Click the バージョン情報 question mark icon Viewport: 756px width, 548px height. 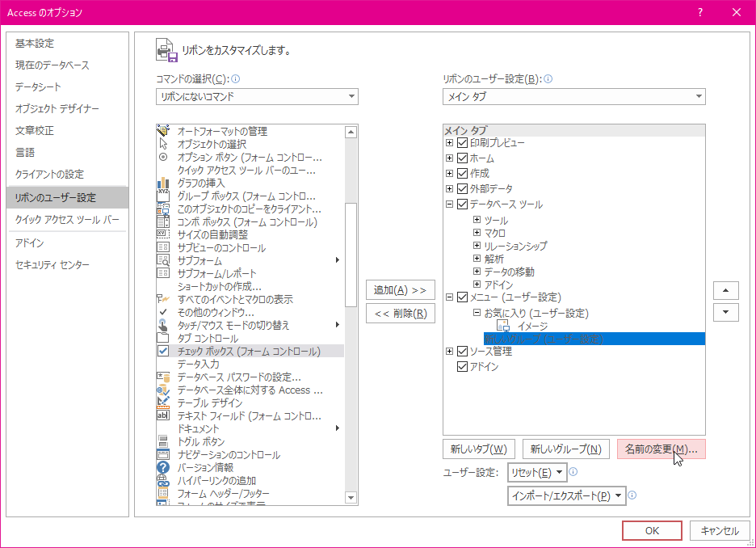point(163,467)
